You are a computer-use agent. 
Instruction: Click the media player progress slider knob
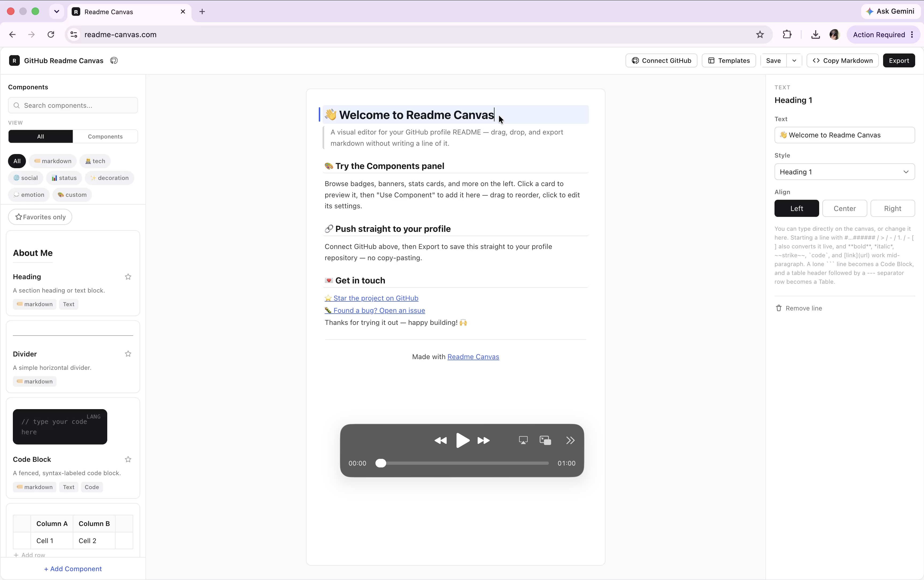pyautogui.click(x=381, y=463)
